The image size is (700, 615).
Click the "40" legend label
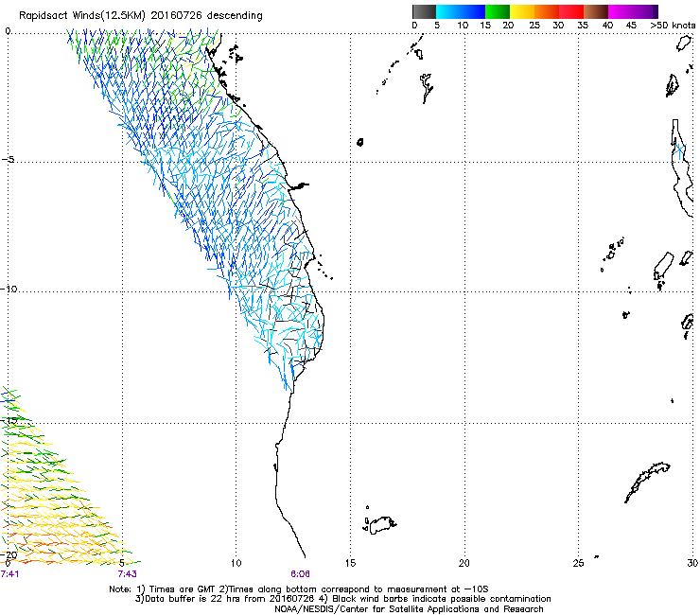pos(607,26)
